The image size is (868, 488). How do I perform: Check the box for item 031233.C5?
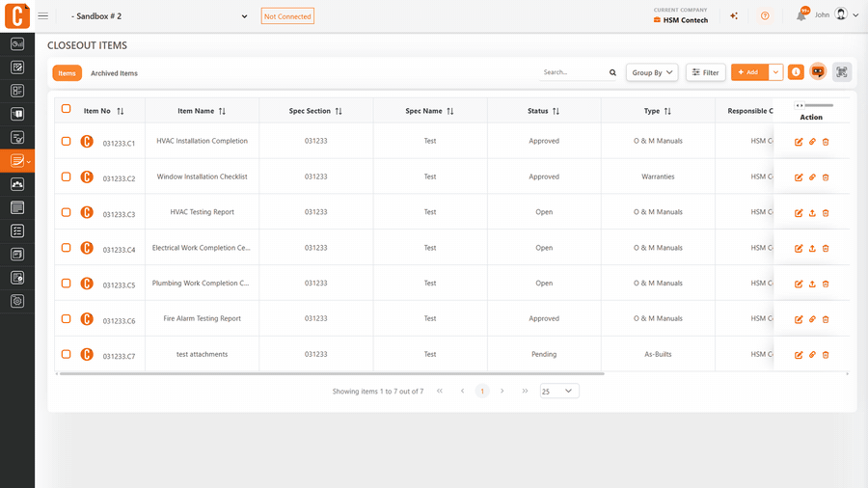point(66,283)
